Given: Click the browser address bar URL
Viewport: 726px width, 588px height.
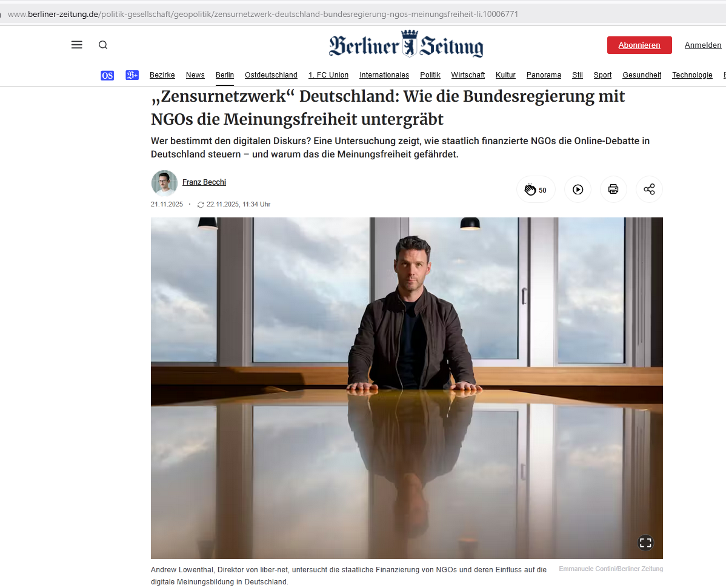Looking at the screenshot, I should (x=263, y=15).
